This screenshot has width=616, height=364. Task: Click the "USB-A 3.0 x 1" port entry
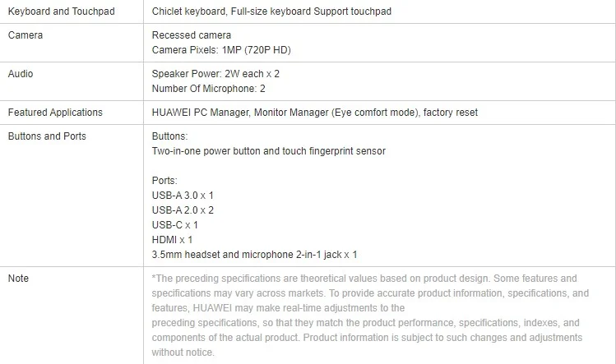click(183, 196)
